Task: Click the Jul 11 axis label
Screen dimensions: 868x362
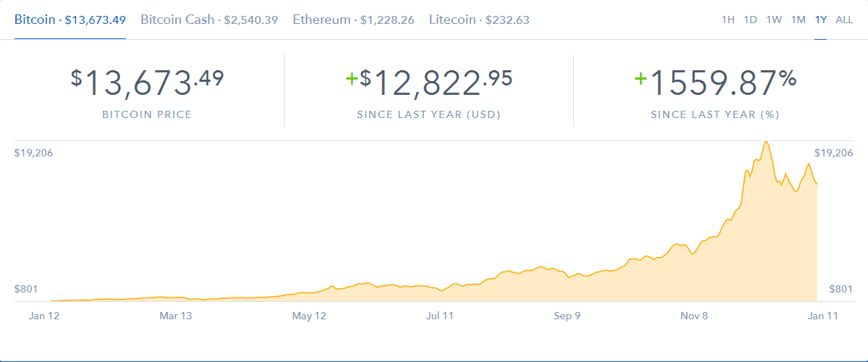Action: tap(440, 316)
